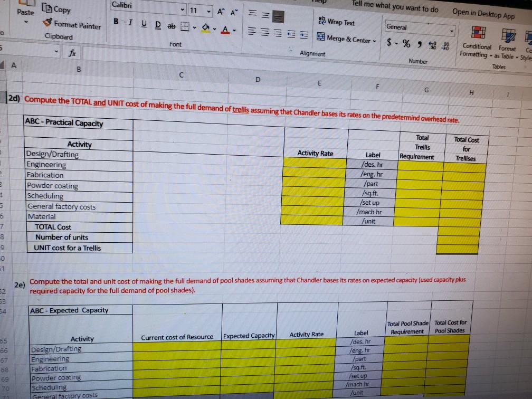Toggle Strikethrough formatting
This screenshot has width=532, height=399.
point(172,25)
